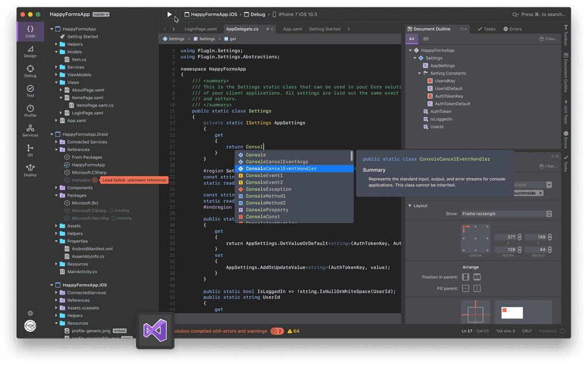Viewport: 588px width, 365px height.
Task: Switch outline to grouped list view
Action: tap(425, 38)
